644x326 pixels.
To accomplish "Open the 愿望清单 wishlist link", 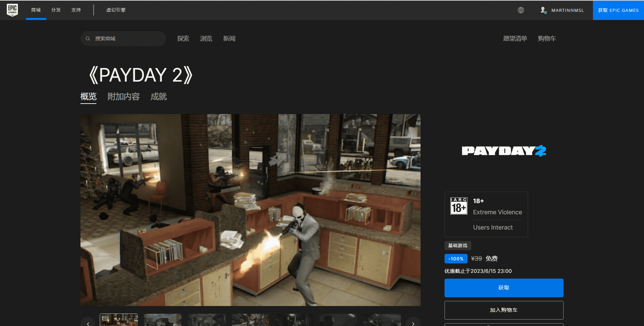I will (x=515, y=39).
